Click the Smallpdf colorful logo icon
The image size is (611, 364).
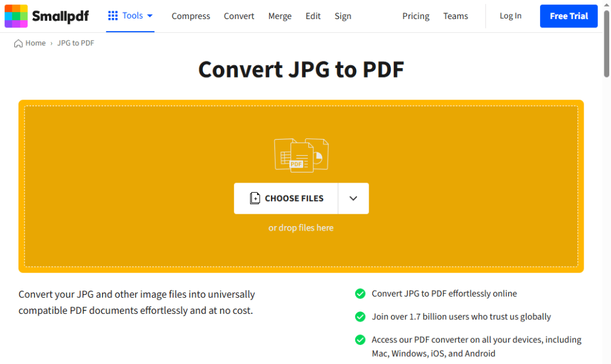pos(16,16)
